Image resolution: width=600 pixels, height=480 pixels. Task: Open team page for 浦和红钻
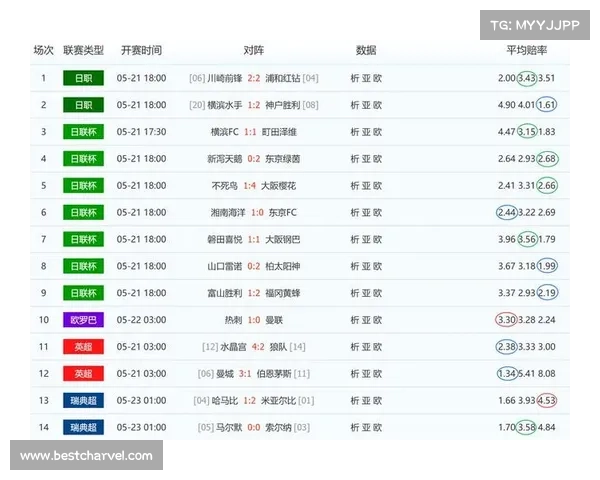(x=283, y=78)
